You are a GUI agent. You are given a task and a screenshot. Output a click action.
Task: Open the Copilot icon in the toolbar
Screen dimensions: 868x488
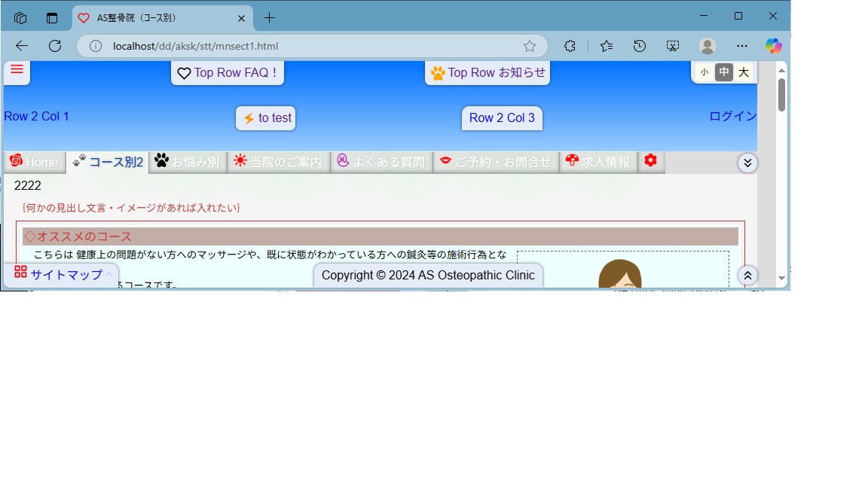pyautogui.click(x=773, y=46)
